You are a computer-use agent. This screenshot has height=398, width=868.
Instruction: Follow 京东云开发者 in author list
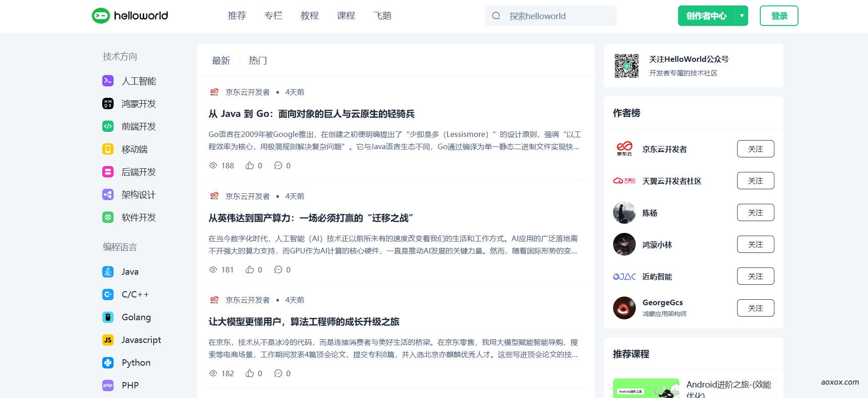coord(755,149)
